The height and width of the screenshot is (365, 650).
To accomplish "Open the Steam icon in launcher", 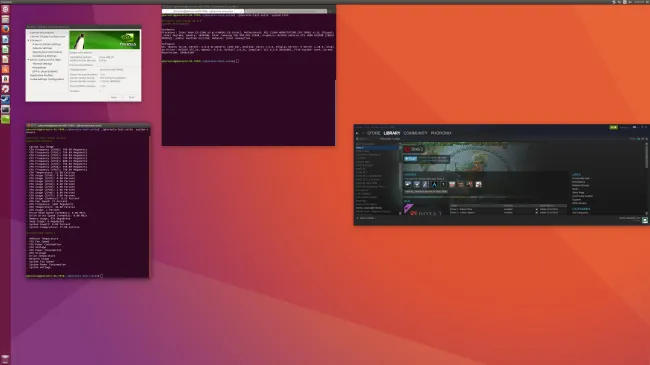I will [x=5, y=99].
